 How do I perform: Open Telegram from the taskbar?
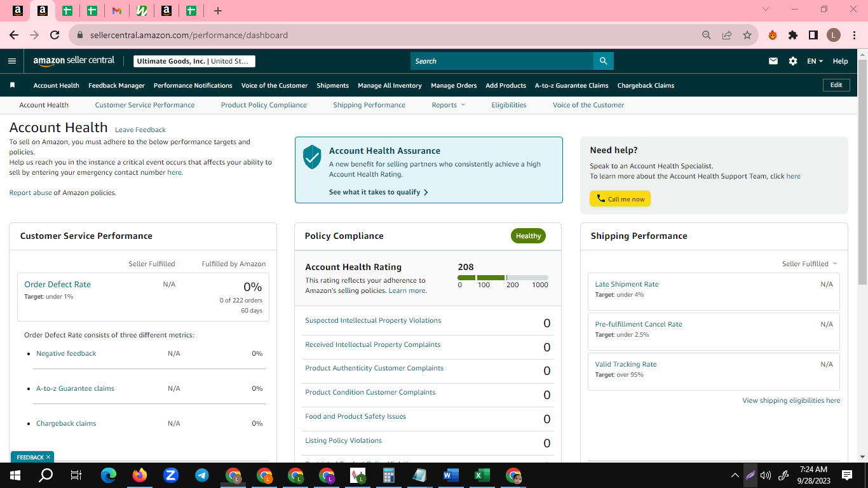tap(202, 475)
